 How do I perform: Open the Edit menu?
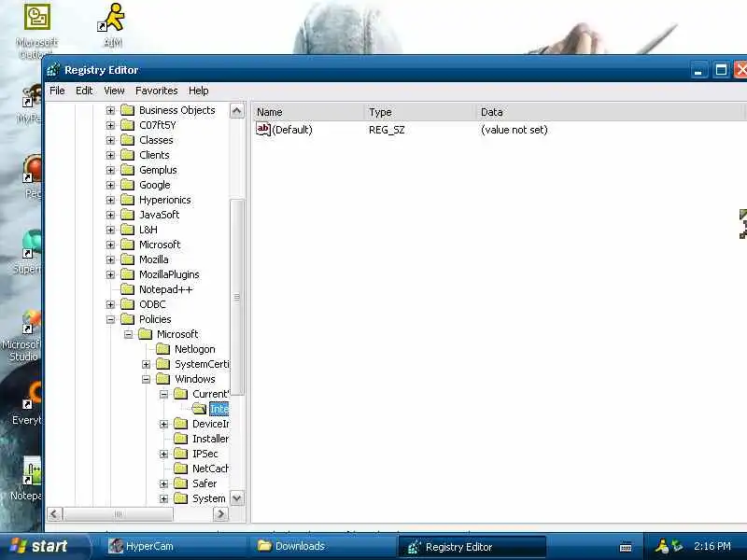[84, 91]
